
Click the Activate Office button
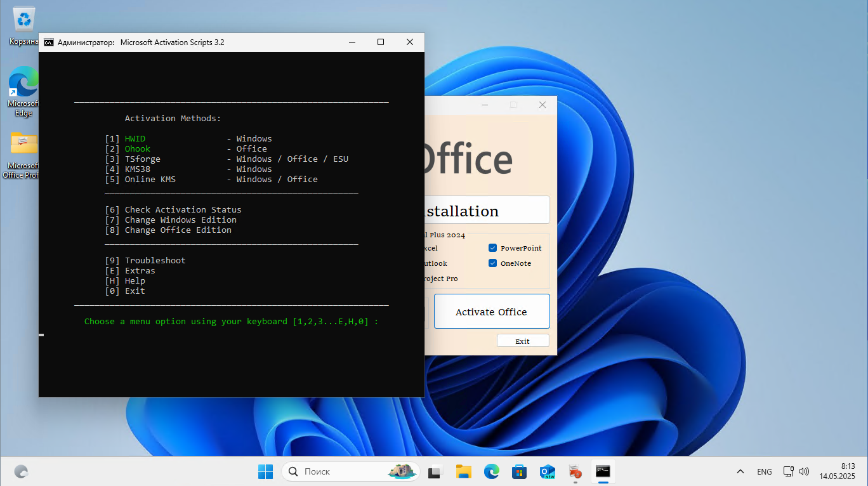492,312
